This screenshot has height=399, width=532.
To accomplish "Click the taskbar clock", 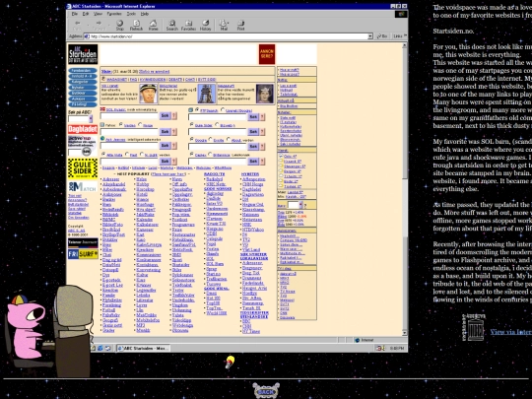I will (396, 348).
